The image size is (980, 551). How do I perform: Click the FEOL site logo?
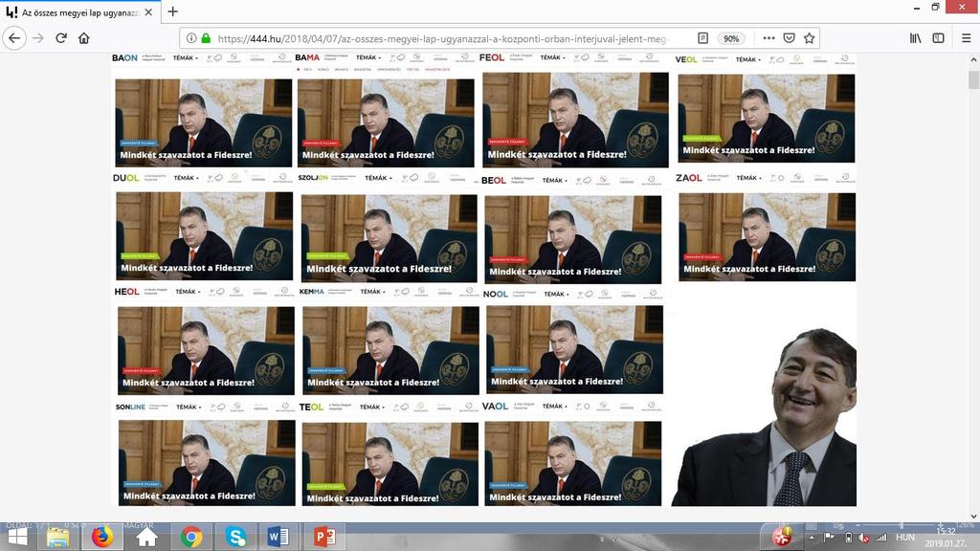coord(492,57)
